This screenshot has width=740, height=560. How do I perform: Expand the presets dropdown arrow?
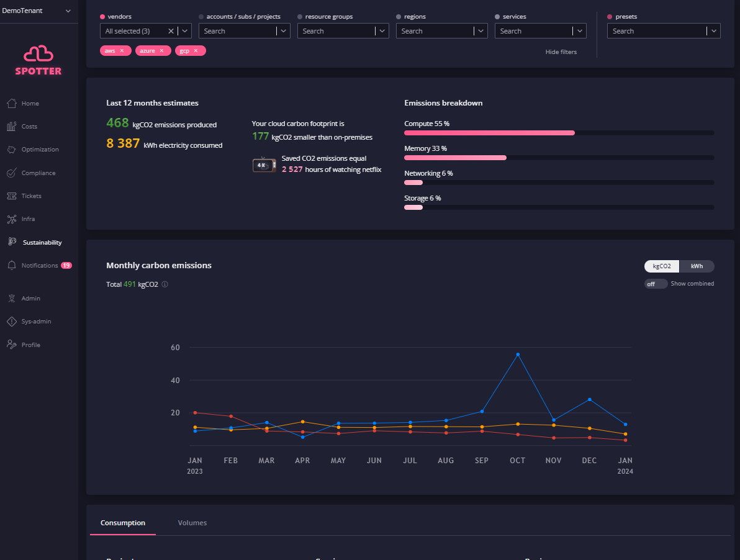[x=713, y=31]
